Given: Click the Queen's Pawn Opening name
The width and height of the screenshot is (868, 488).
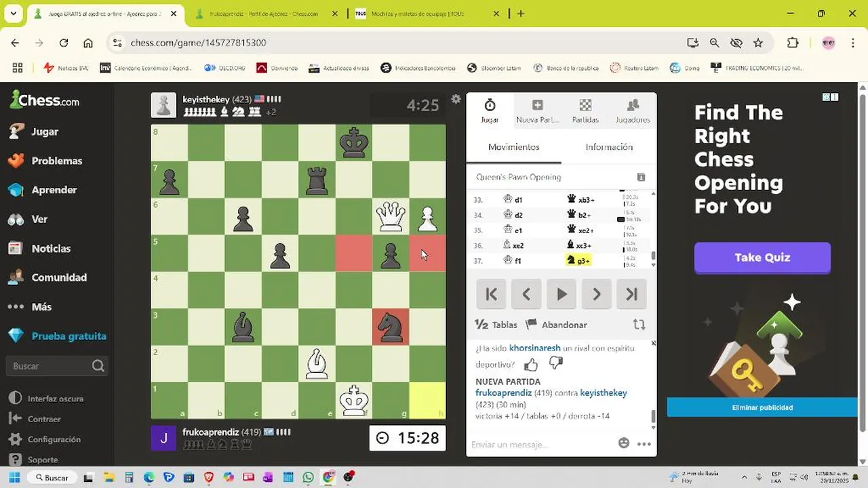Looking at the screenshot, I should (519, 177).
